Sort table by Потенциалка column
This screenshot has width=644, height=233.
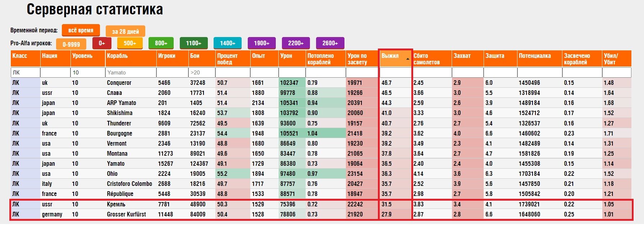point(540,59)
